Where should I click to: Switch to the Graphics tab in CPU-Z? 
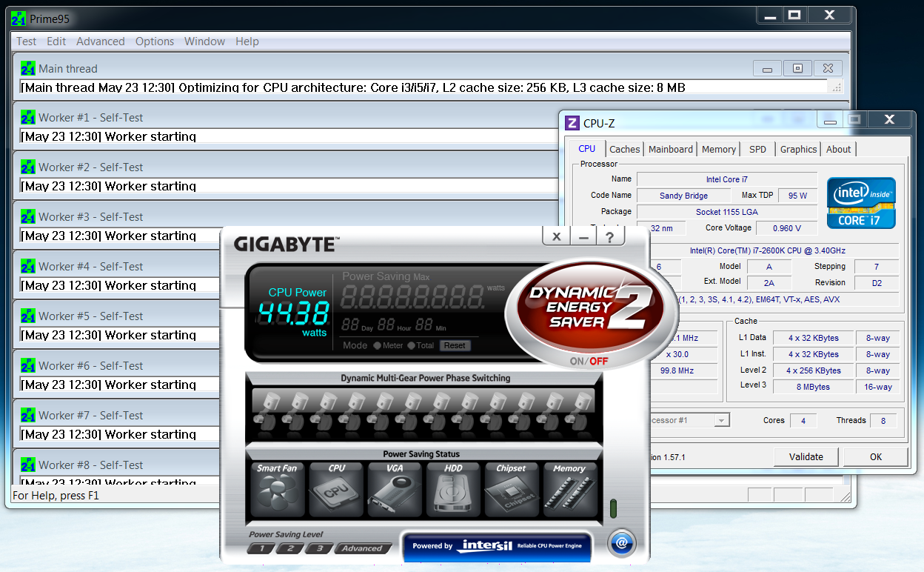[x=798, y=149]
